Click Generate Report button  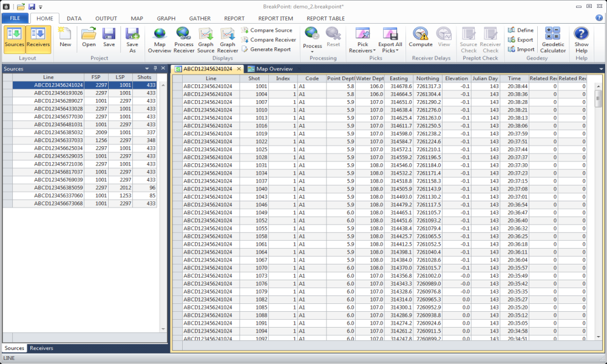click(x=270, y=50)
